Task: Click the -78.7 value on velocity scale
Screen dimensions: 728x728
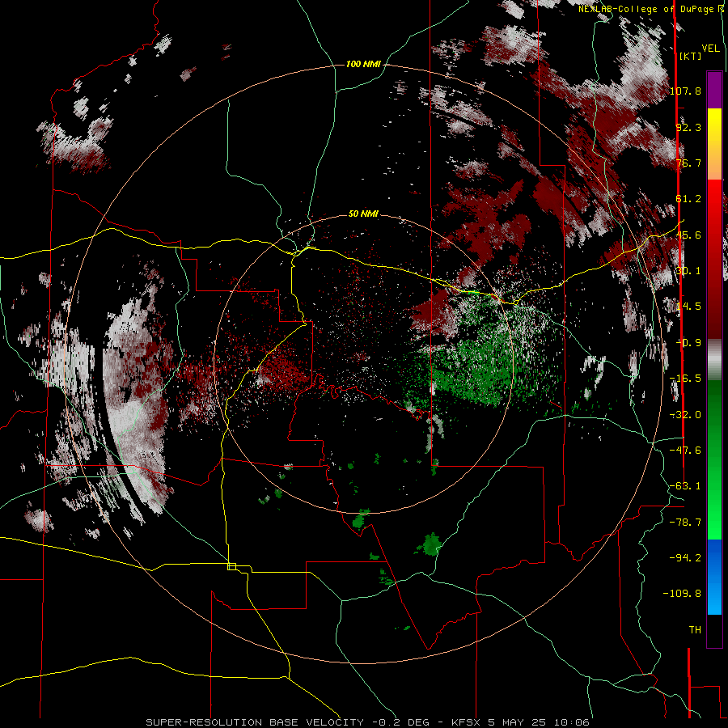Action: [x=686, y=523]
